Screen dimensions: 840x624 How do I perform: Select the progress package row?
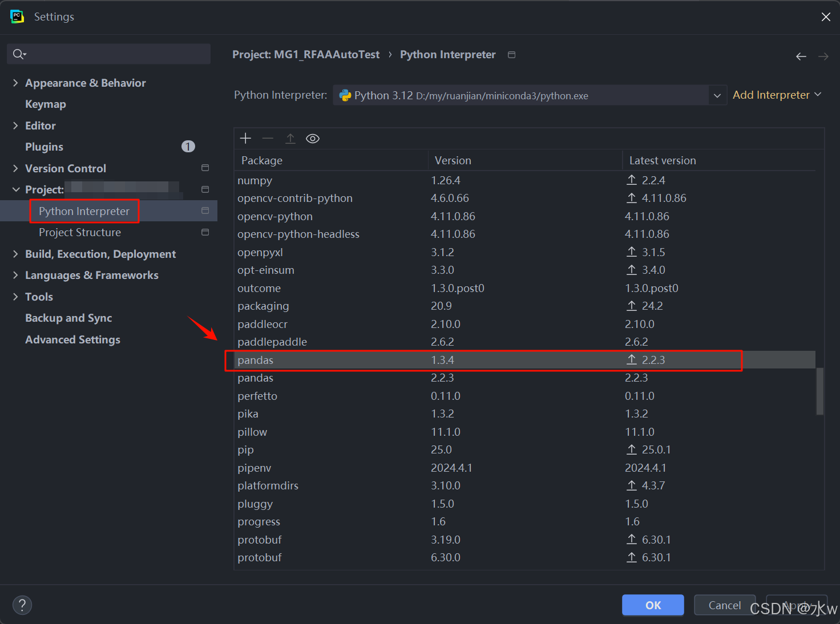525,521
